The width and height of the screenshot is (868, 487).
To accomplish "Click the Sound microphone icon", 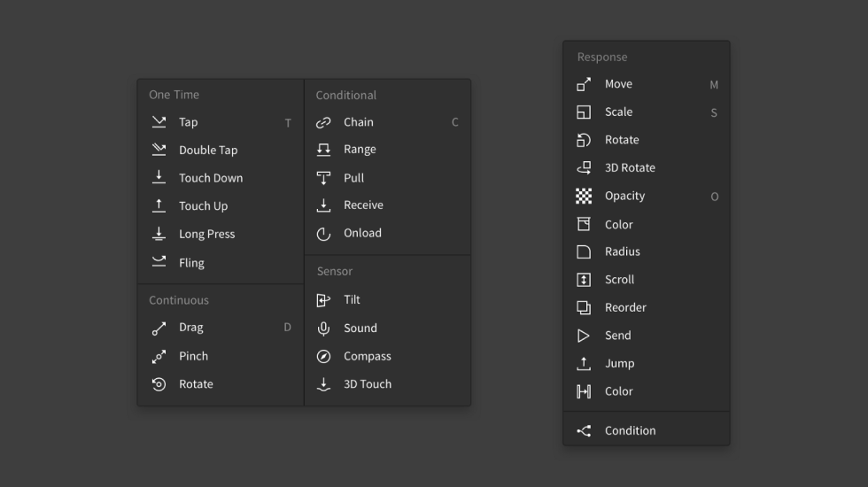I will [x=323, y=329].
